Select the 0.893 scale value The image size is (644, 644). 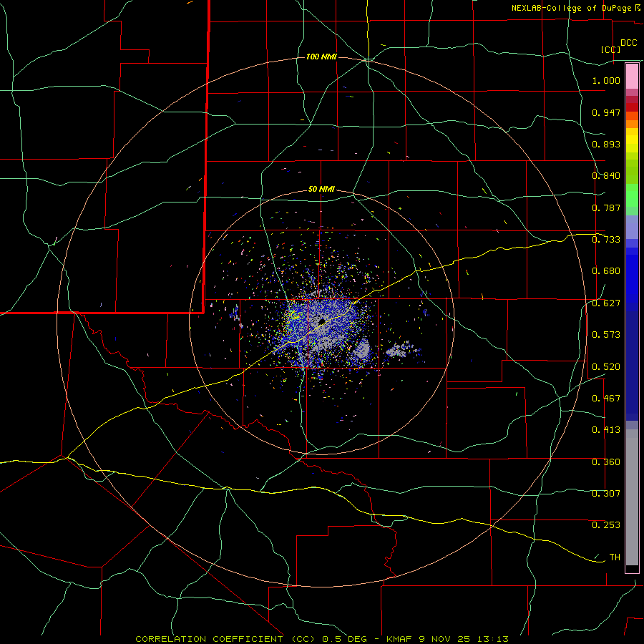[x=606, y=144]
